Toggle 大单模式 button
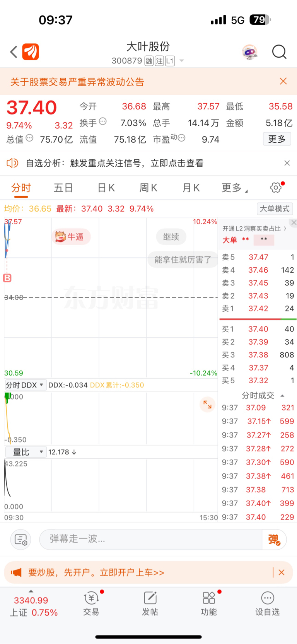 (x=275, y=209)
